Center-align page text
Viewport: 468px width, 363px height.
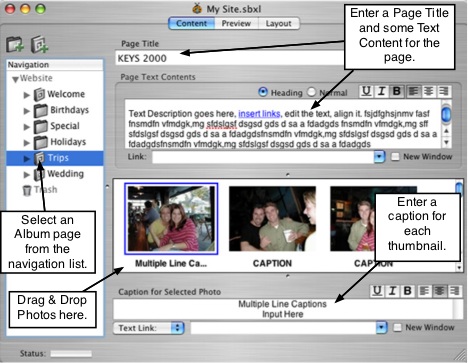pos(429,91)
